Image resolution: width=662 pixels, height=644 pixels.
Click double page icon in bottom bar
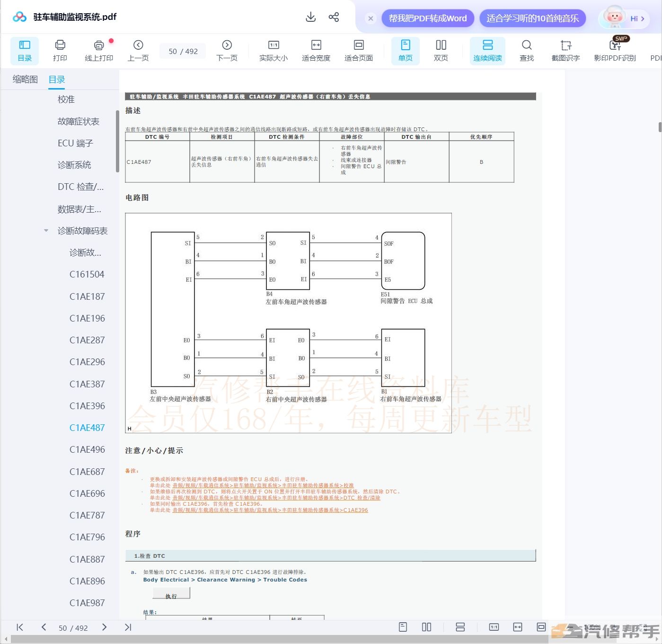(x=426, y=627)
